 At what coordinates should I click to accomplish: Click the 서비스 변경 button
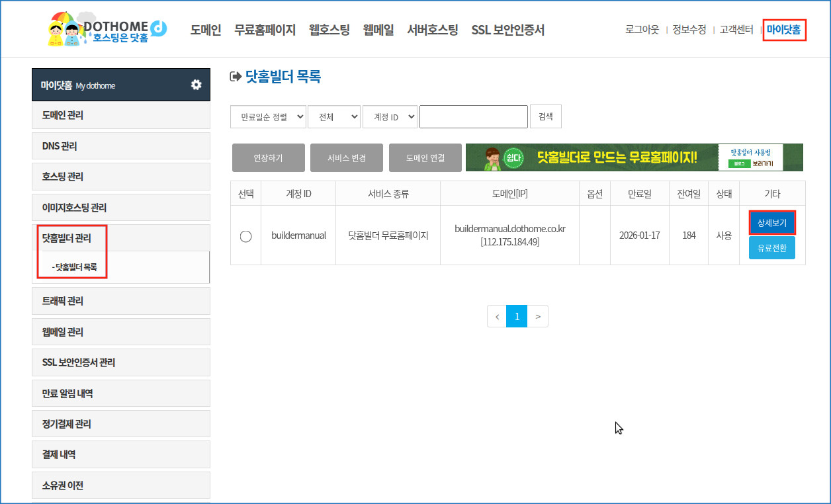347,158
